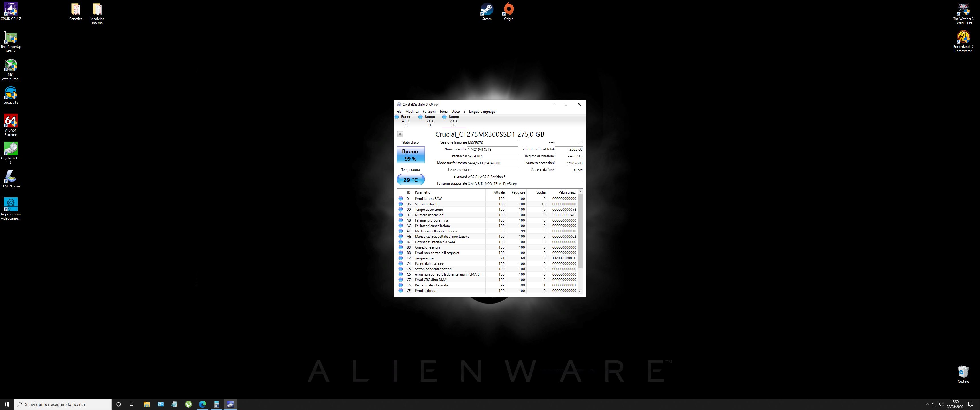Screen dimensions: 980x410
Task: Click the Microsoft Edge taskbar icon
Action: tap(202, 404)
